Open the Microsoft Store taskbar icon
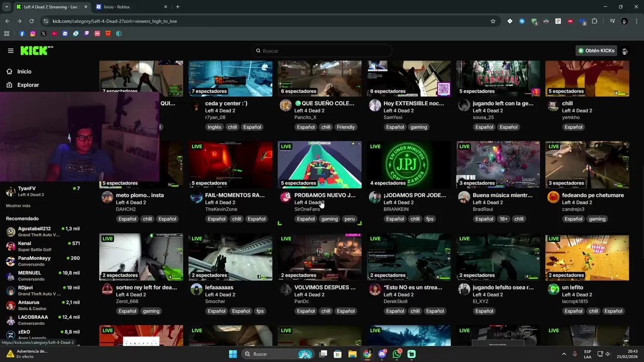The height and width of the screenshot is (362, 644). [x=338, y=354]
